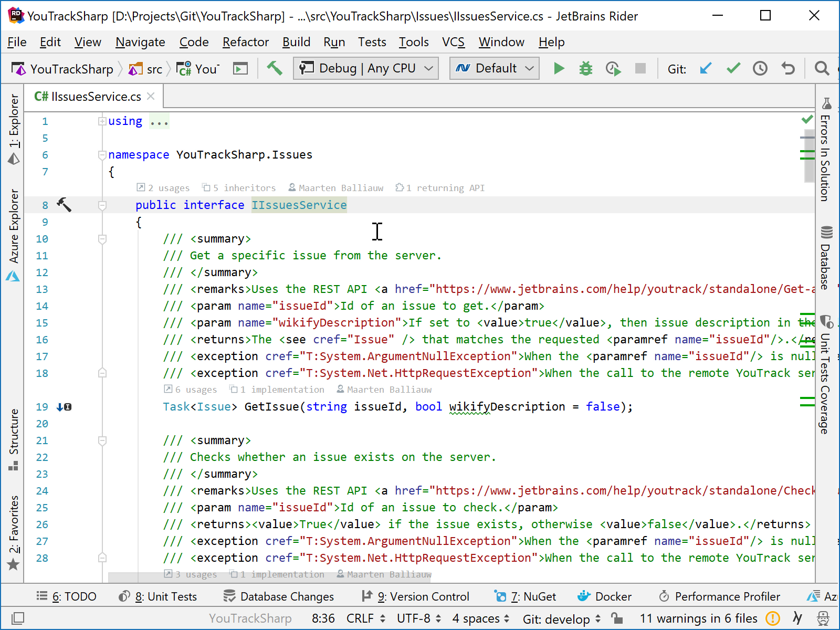The width and height of the screenshot is (840, 630).
Task: Click the green inspection checkmark above scrollbar
Action: (807, 120)
